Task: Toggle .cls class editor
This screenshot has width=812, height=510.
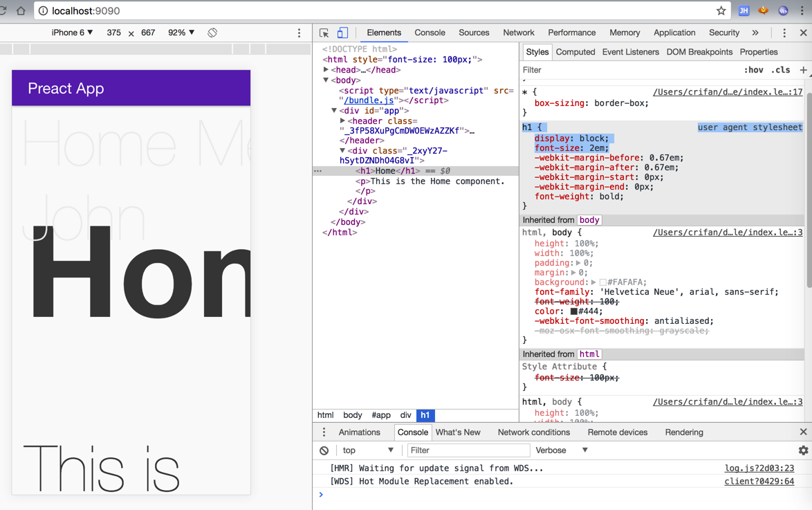Action: click(x=781, y=70)
